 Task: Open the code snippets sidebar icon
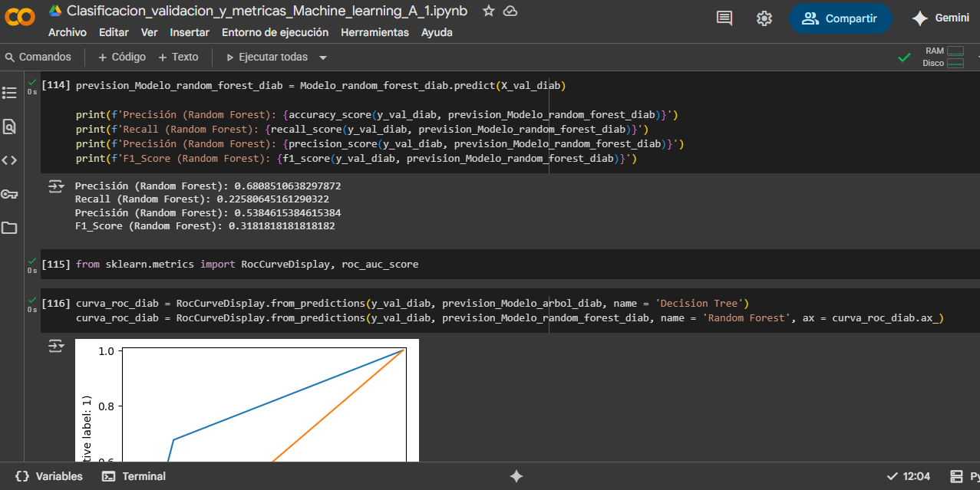(x=9, y=160)
